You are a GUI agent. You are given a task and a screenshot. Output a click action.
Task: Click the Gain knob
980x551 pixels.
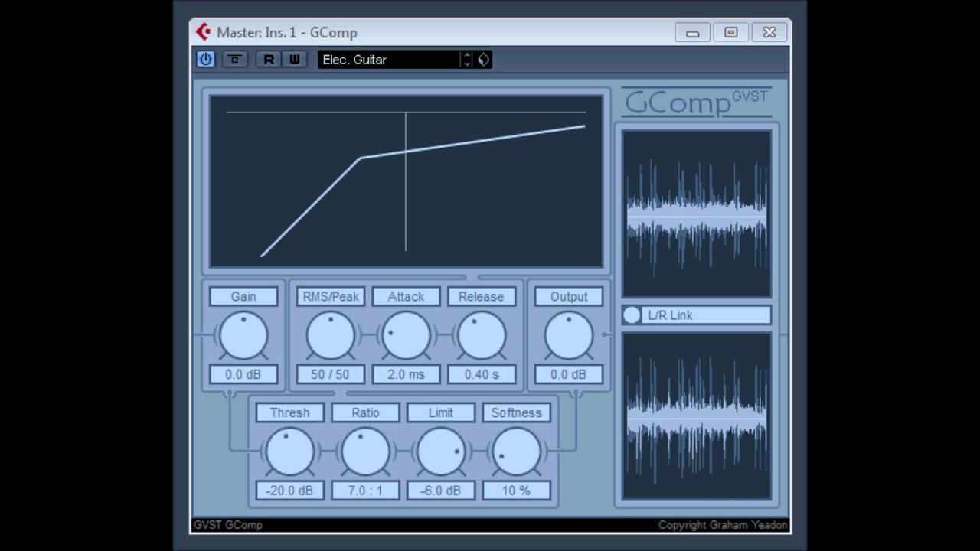click(x=243, y=335)
